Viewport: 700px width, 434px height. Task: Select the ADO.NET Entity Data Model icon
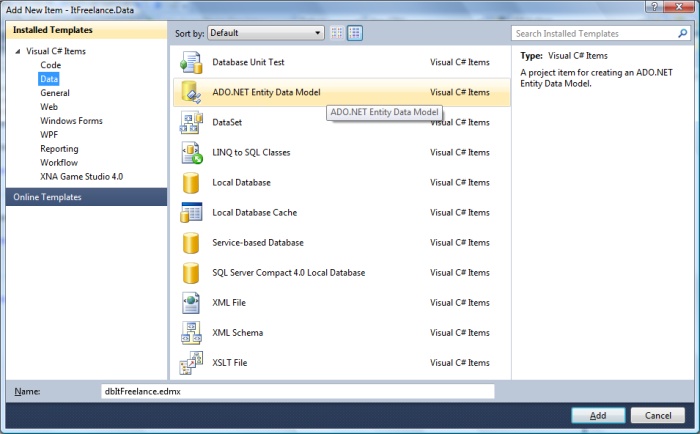coord(191,92)
